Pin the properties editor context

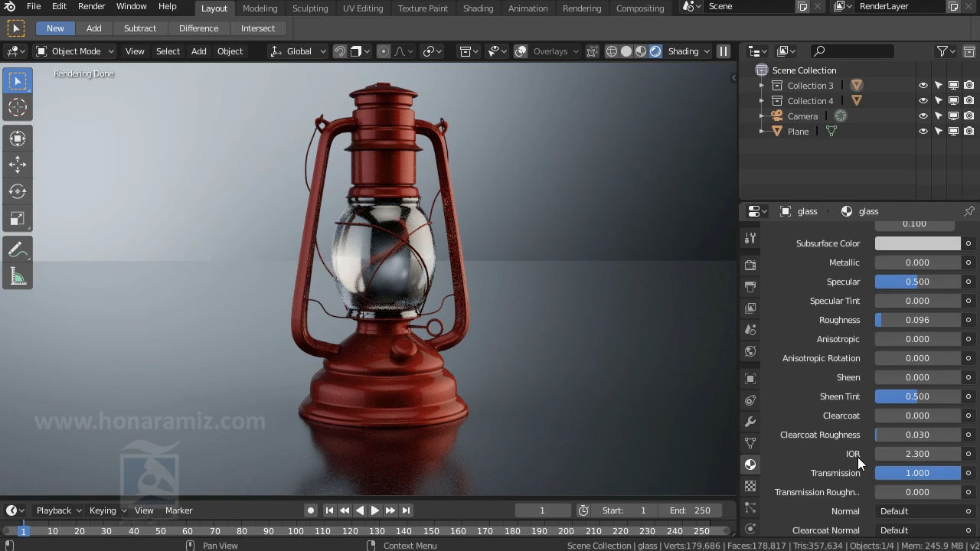click(969, 211)
